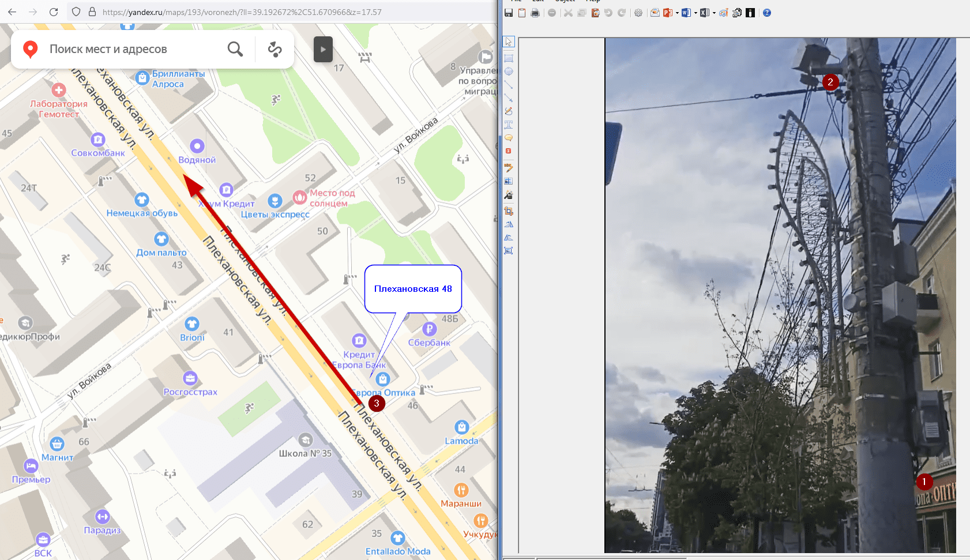Select the Цветы экспресс flower shop marker
This screenshot has height=560, width=970.
(x=275, y=201)
